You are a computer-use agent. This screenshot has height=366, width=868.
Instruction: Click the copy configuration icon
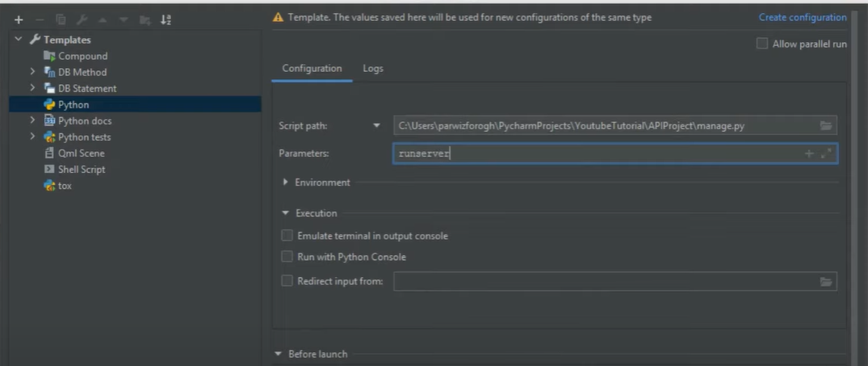pyautogui.click(x=61, y=20)
